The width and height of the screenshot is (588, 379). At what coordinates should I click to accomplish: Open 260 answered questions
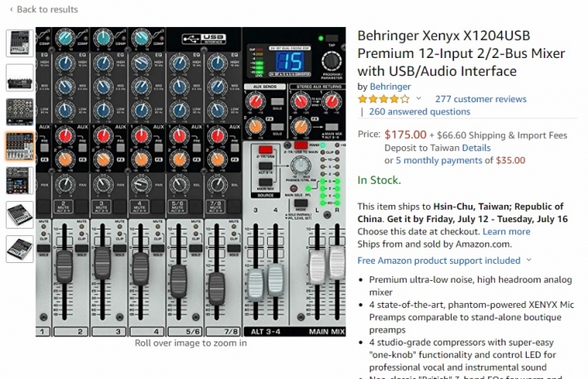point(419,112)
